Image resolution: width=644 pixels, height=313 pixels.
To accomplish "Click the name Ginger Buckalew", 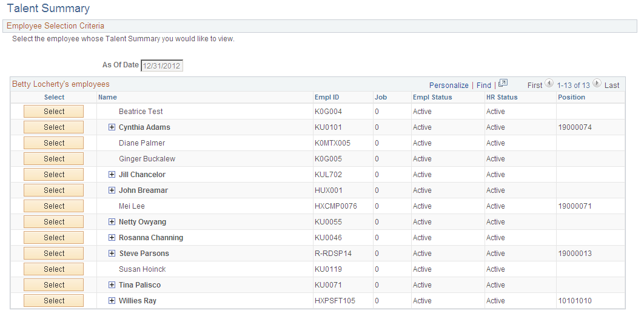I will click(x=147, y=158).
